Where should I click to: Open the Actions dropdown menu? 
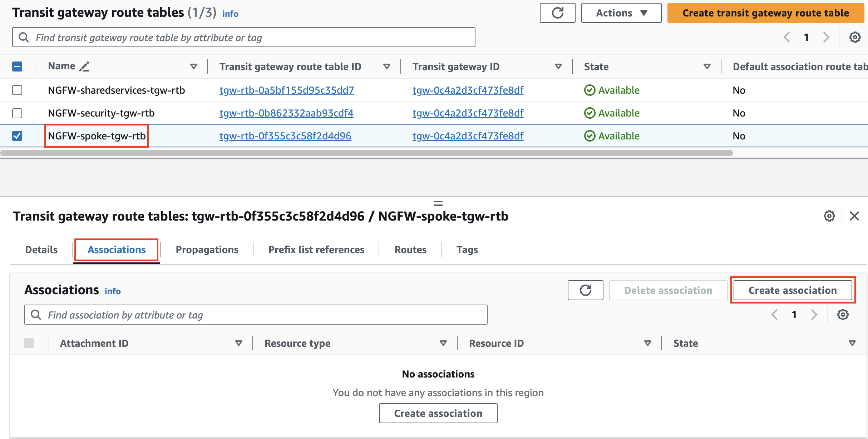click(621, 13)
